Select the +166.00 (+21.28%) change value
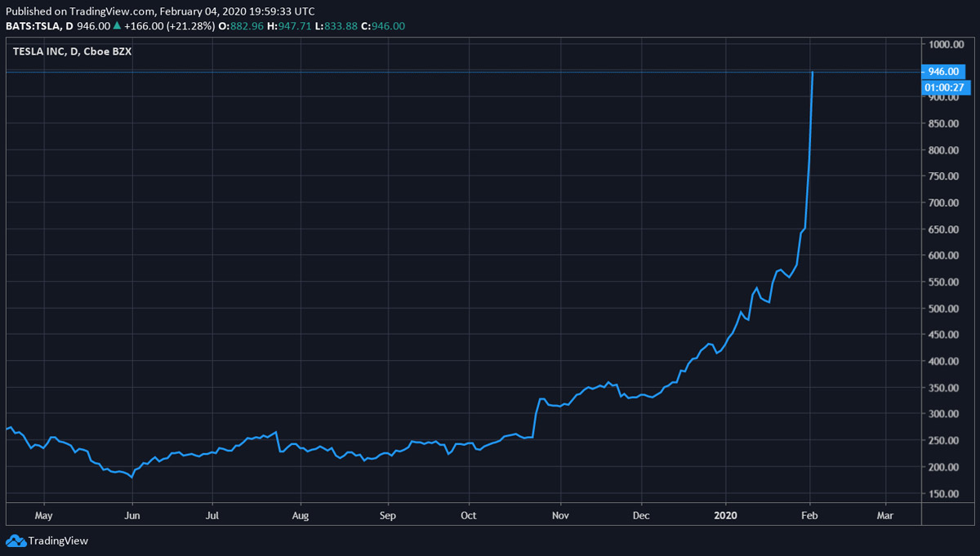Screen dimensions: 980x556 point(169,26)
